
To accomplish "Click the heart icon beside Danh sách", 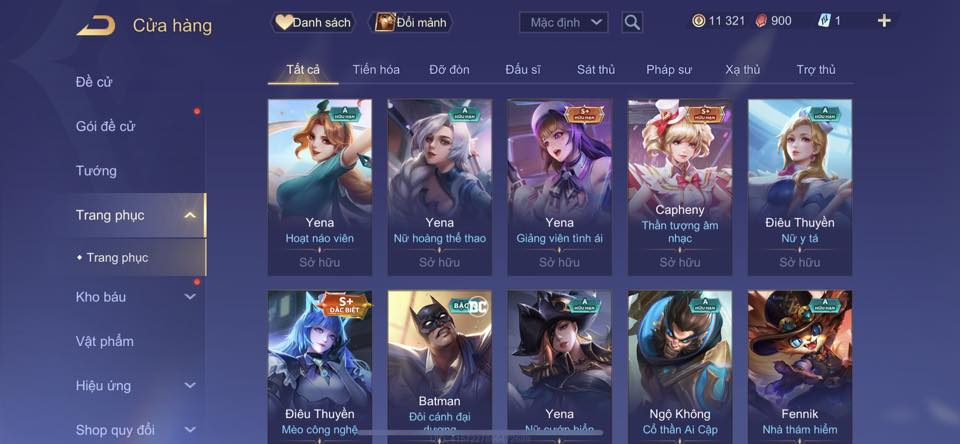I will click(x=283, y=23).
